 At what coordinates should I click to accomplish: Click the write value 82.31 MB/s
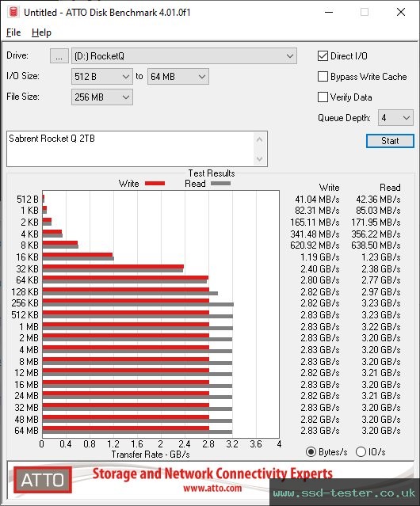coord(317,211)
